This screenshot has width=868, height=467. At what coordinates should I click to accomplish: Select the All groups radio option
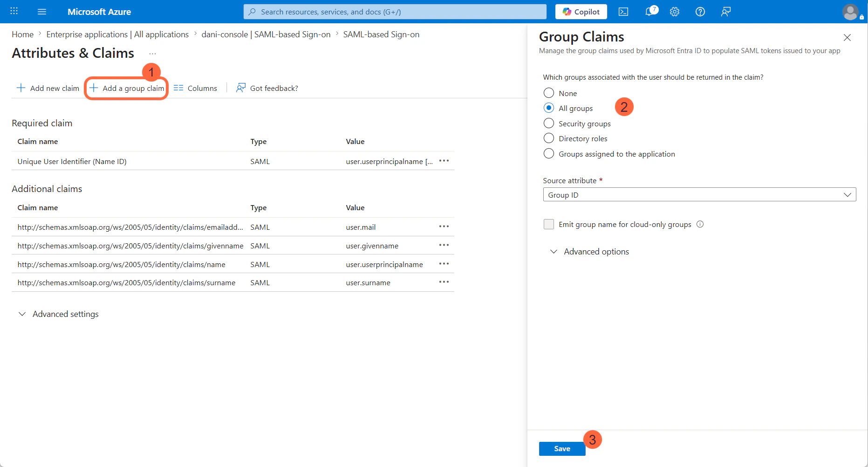pos(549,108)
